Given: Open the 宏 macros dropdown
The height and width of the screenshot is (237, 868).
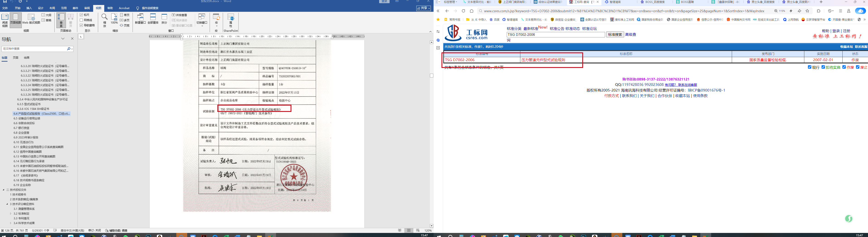Looking at the screenshot, I should click(x=216, y=20).
